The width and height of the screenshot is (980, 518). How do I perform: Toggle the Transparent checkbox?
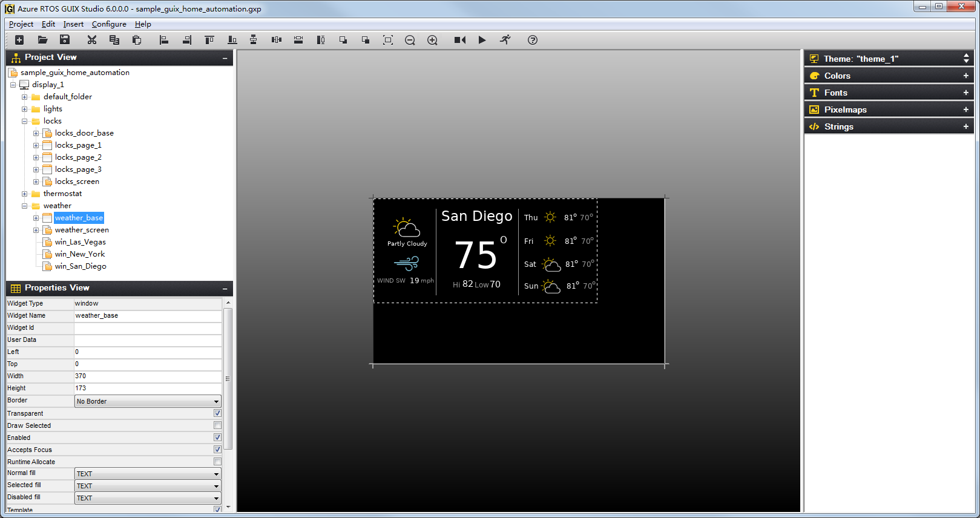[217, 413]
